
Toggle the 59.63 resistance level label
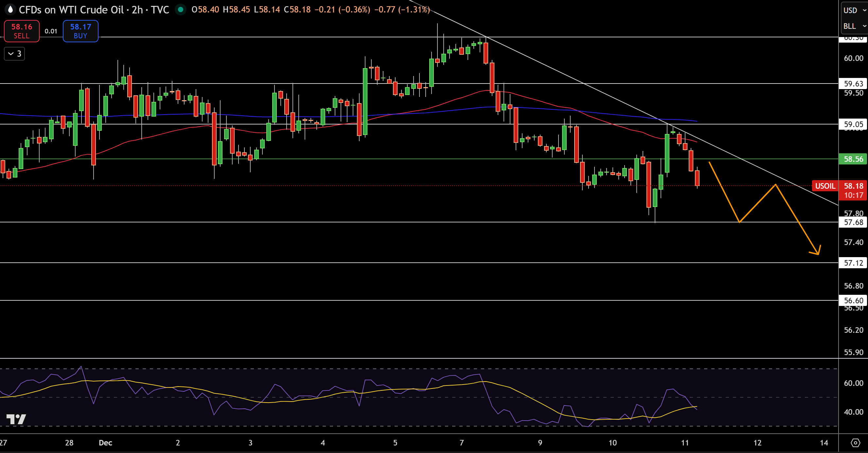pyautogui.click(x=854, y=84)
